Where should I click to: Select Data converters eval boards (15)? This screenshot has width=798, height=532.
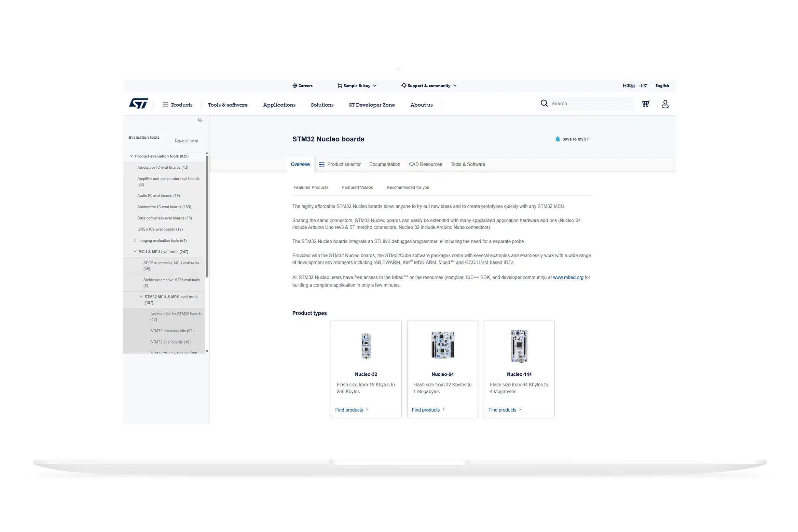[164, 218]
